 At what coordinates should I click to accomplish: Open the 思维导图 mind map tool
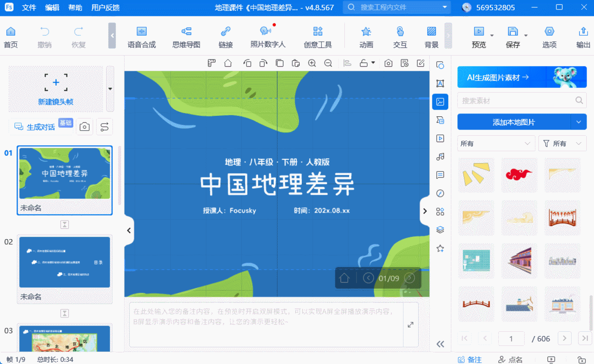(186, 37)
